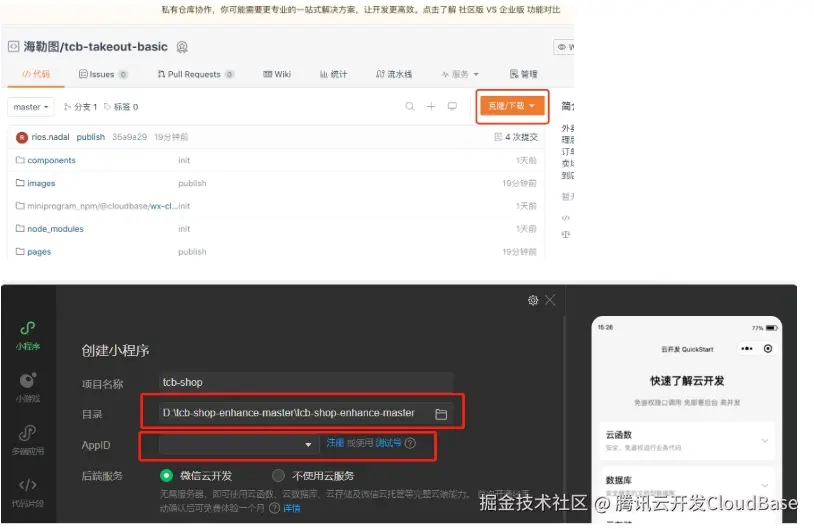Click the AppID help question icon
Viewport: 814px width, 529px height.
410,443
